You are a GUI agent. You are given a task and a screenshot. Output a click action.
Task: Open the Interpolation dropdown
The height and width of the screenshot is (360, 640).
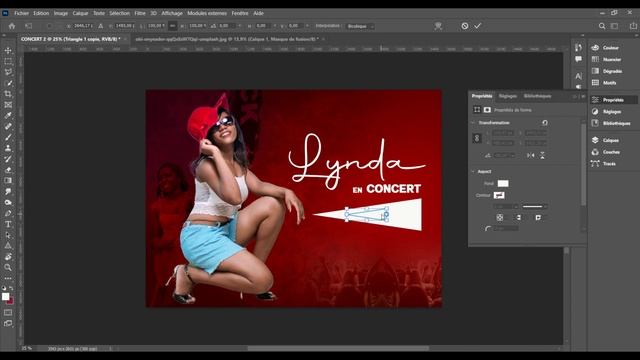click(x=360, y=26)
